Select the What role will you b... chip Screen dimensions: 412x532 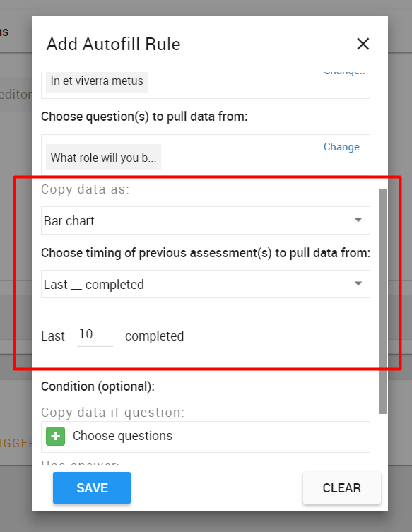pyautogui.click(x=103, y=158)
